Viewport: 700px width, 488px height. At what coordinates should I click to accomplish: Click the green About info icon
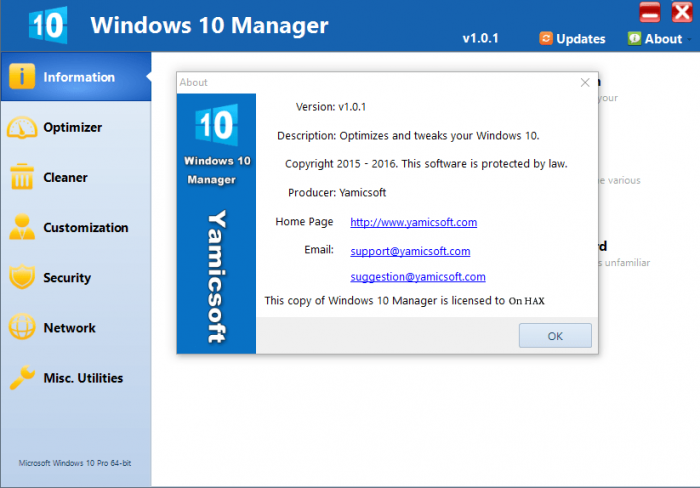[634, 38]
